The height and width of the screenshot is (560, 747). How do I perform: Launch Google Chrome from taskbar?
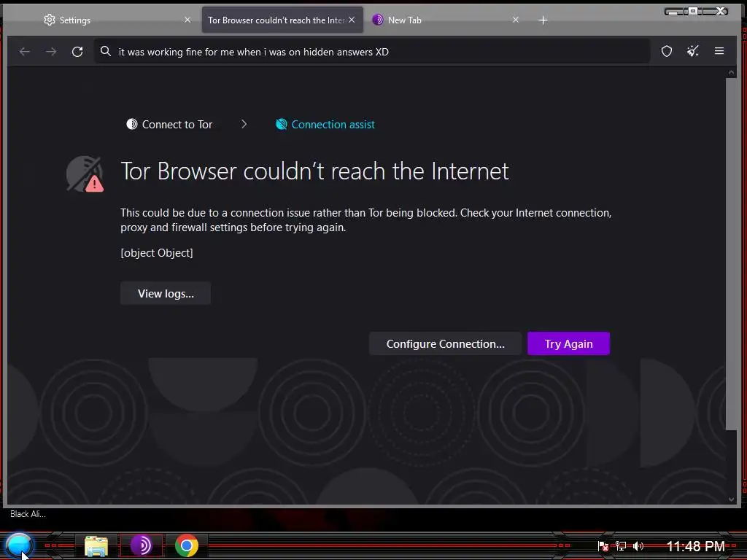[186, 545]
